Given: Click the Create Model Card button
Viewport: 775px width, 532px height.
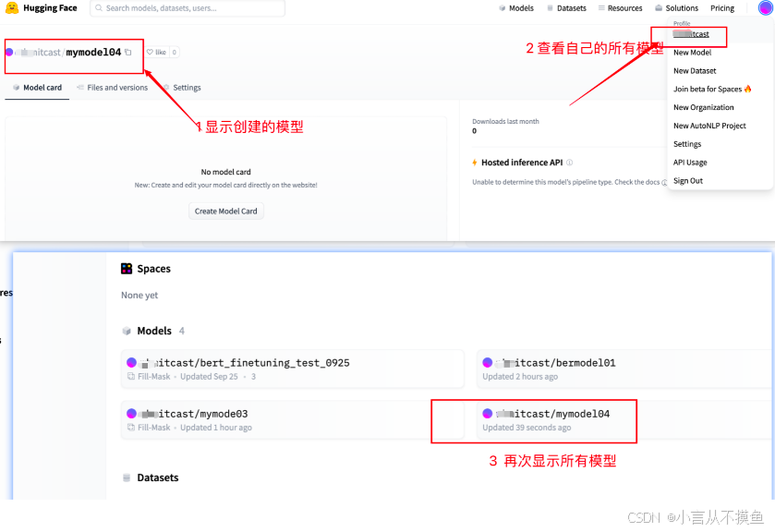Looking at the screenshot, I should pyautogui.click(x=225, y=211).
